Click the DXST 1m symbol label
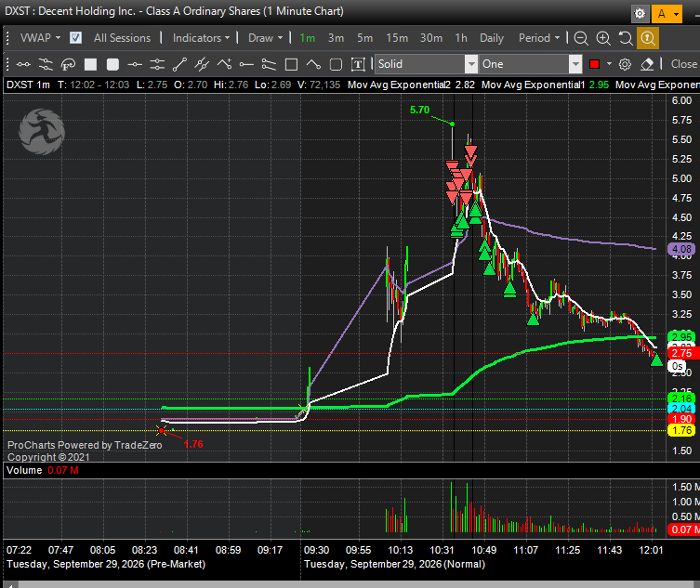 (28, 85)
